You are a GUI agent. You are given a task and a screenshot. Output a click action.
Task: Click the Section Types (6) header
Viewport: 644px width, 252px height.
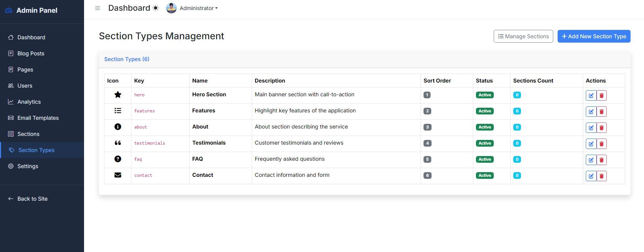127,59
